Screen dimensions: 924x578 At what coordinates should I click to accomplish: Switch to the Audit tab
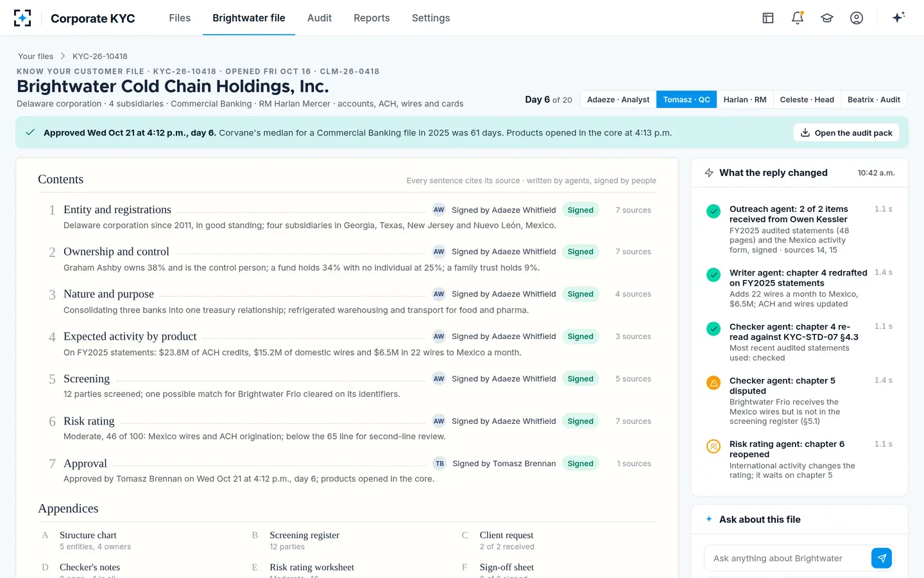(x=320, y=18)
